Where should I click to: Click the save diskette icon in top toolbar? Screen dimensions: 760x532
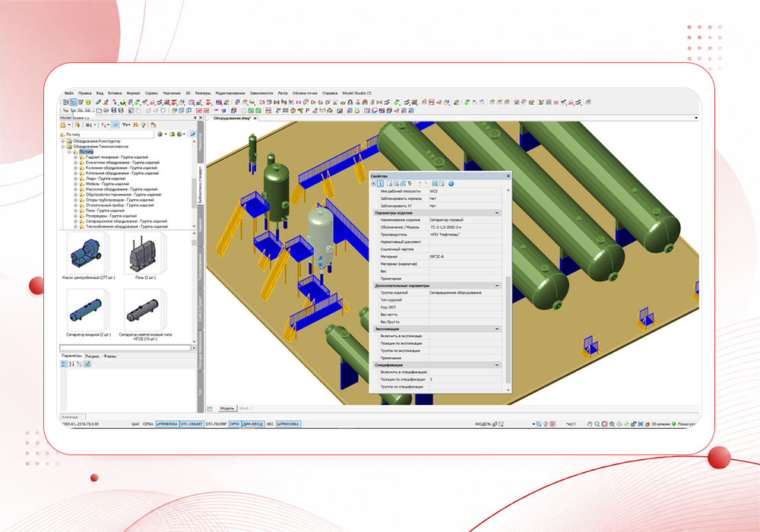click(114, 110)
